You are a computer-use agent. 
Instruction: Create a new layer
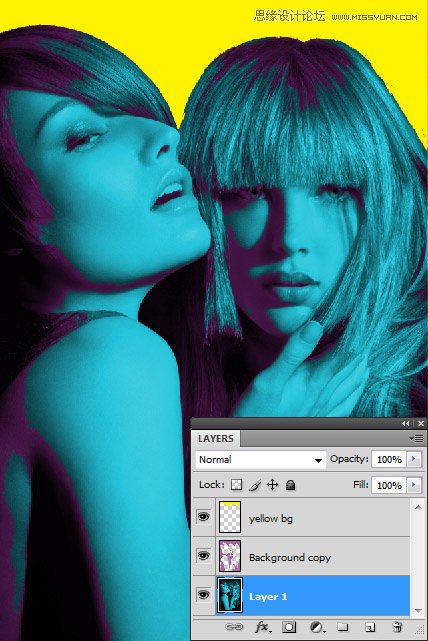click(370, 627)
